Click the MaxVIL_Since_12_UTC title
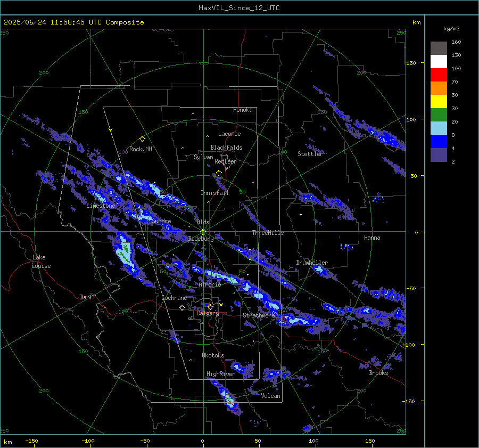The height and width of the screenshot is (448, 479). pyautogui.click(x=239, y=8)
